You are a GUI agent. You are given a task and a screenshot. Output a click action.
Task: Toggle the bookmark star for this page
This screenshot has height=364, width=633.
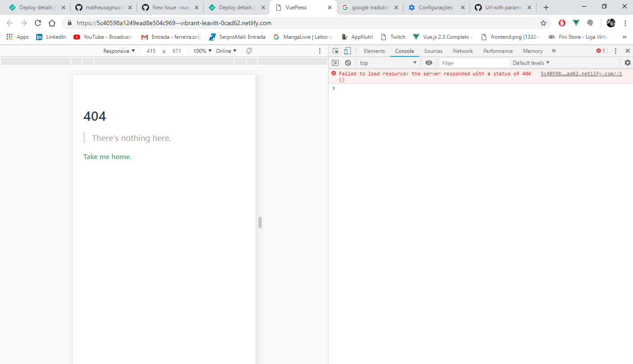(x=544, y=23)
